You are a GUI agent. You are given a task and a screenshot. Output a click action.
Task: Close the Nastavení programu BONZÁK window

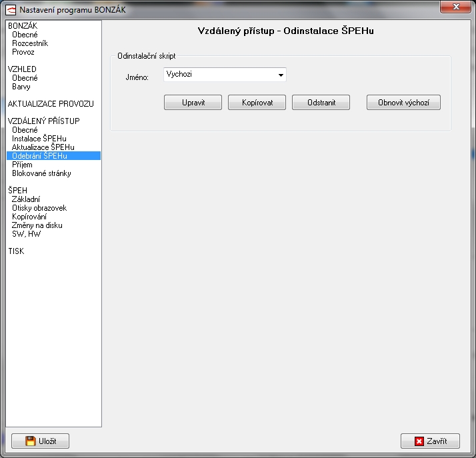tap(455, 7)
